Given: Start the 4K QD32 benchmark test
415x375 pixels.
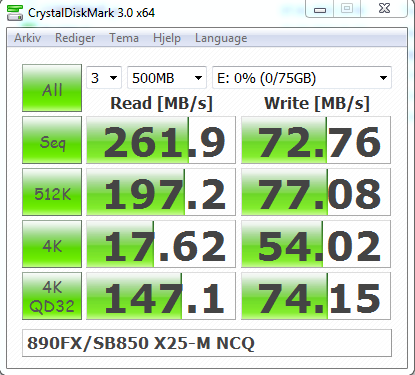Looking at the screenshot, I should [52, 296].
